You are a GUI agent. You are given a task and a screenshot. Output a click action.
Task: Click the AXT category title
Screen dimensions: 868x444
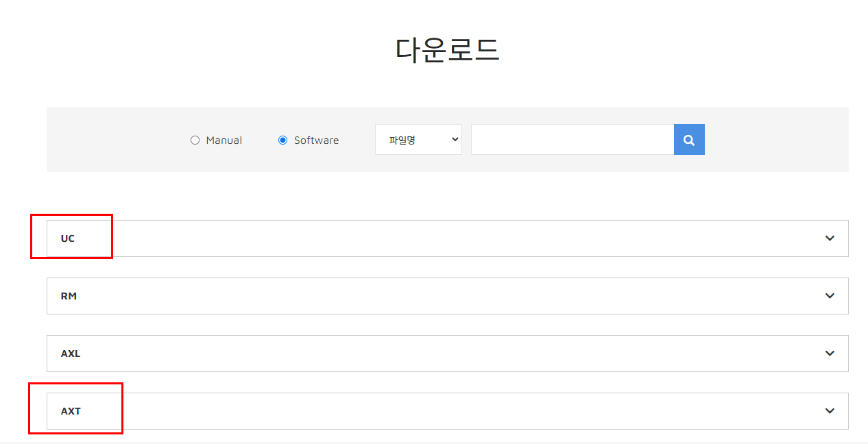tap(71, 411)
